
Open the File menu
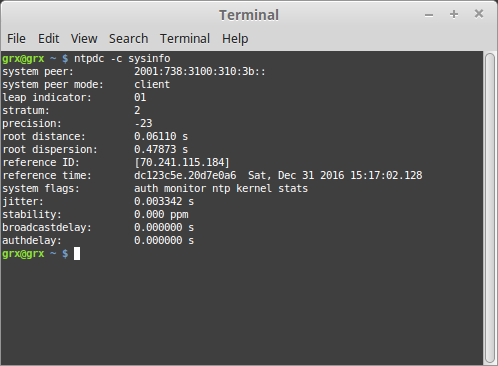click(16, 39)
